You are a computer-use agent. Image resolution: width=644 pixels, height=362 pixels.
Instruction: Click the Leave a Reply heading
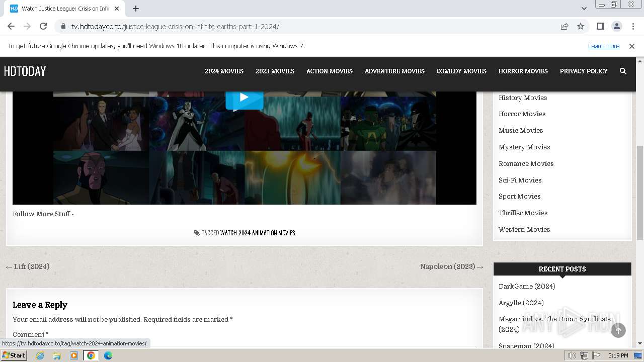[x=40, y=305]
